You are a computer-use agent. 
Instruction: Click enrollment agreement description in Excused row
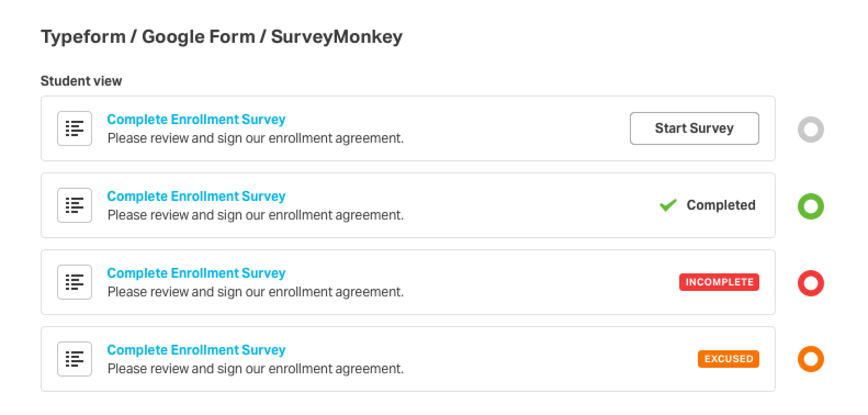(255, 369)
